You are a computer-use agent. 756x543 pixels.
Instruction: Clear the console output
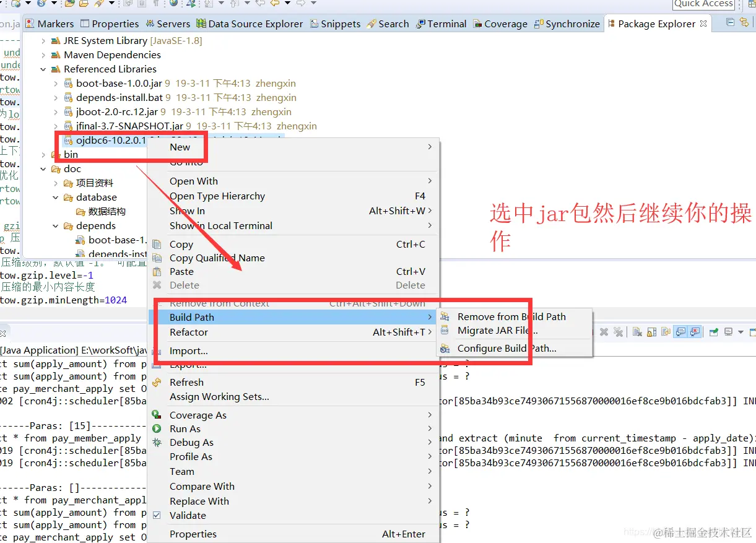[x=637, y=332]
